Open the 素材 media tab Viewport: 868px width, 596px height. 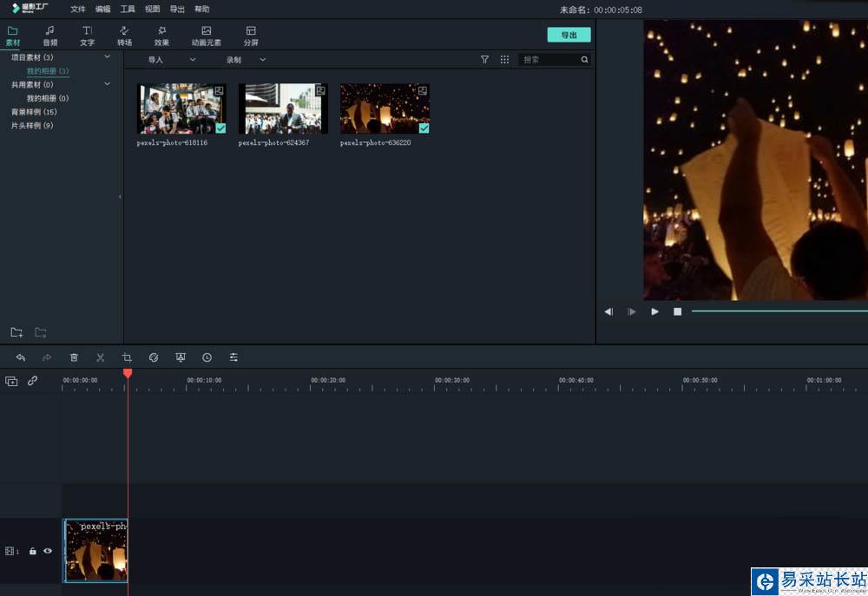(x=13, y=36)
